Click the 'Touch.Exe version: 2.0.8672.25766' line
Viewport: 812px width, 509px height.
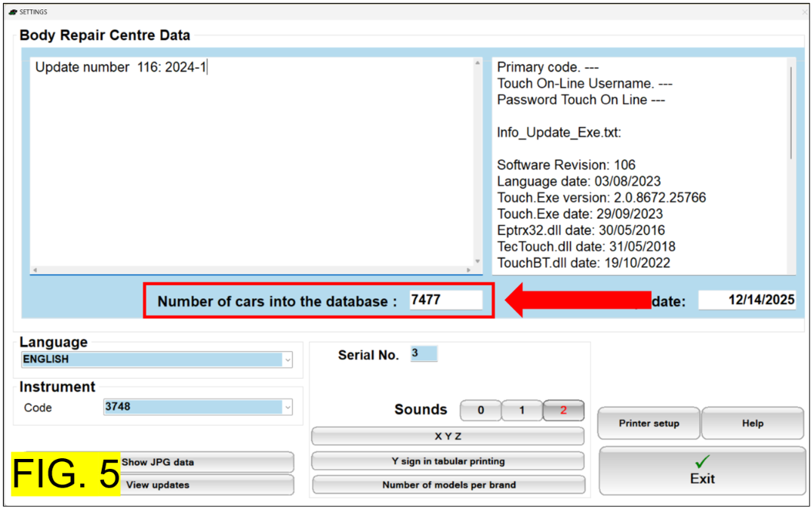pos(601,197)
